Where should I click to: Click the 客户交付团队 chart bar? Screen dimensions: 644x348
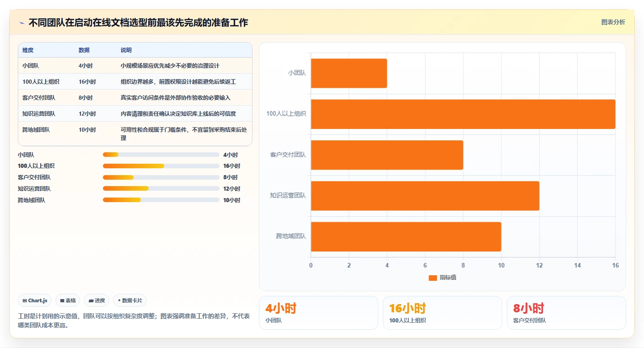coord(387,155)
